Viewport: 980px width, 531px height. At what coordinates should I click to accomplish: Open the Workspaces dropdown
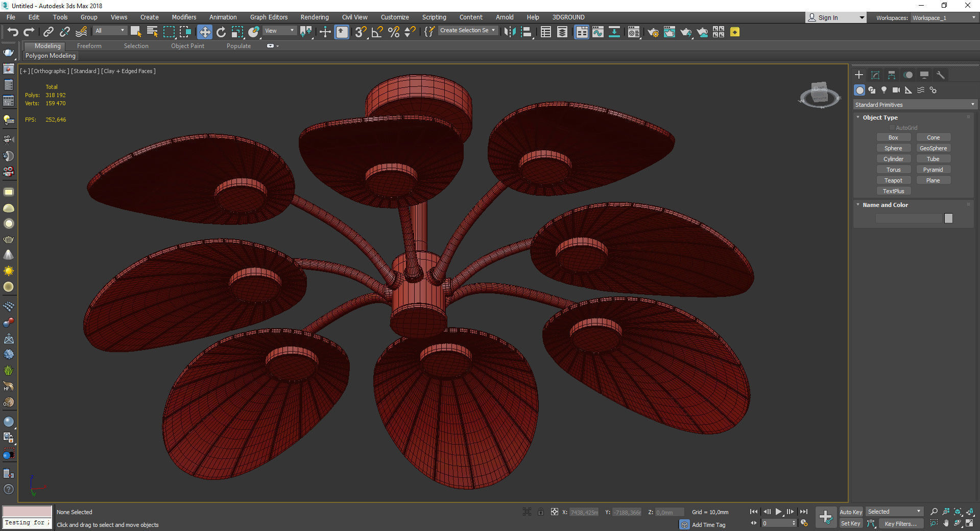point(944,18)
